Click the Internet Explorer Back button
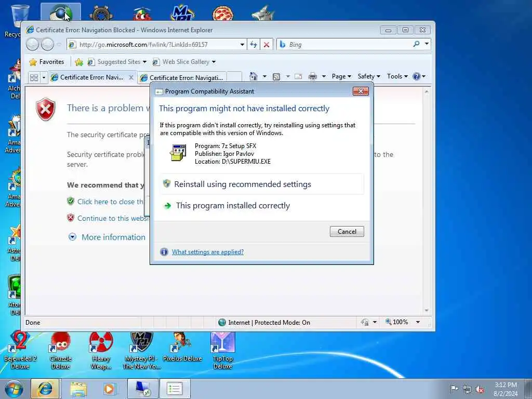 click(33, 44)
